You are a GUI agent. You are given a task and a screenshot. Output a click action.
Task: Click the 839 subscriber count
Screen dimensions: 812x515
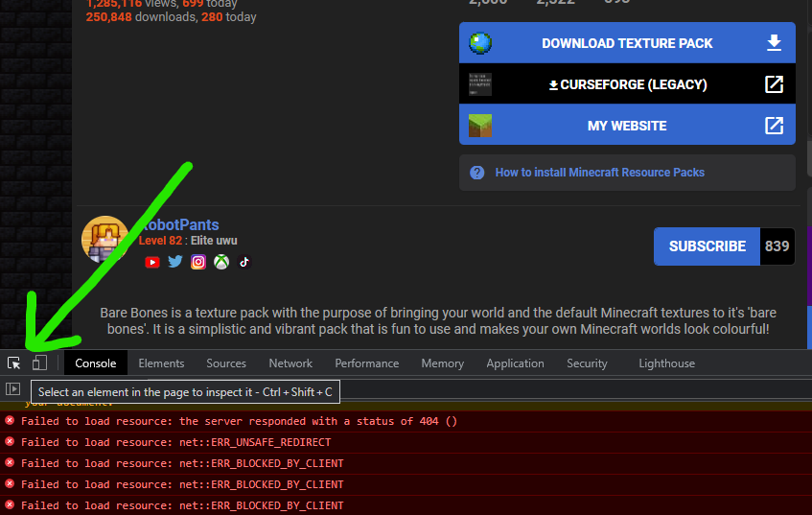click(777, 246)
